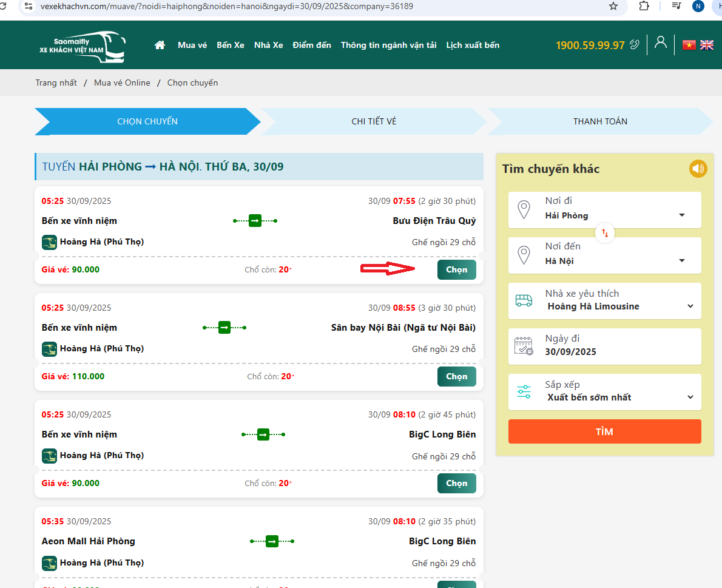Open the browser extensions puzzle icon
This screenshot has height=588, width=722.
tap(644, 6)
